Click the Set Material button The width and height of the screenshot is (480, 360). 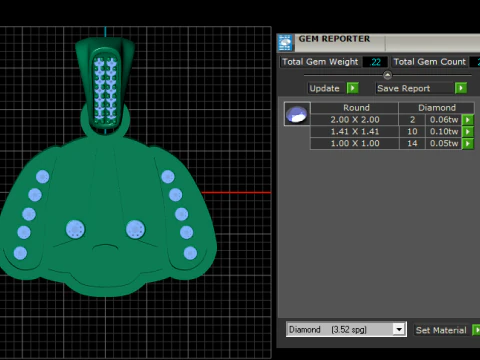[x=442, y=330]
